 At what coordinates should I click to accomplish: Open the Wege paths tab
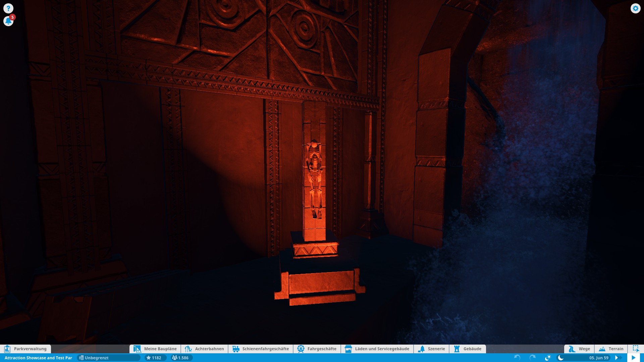[x=579, y=349]
